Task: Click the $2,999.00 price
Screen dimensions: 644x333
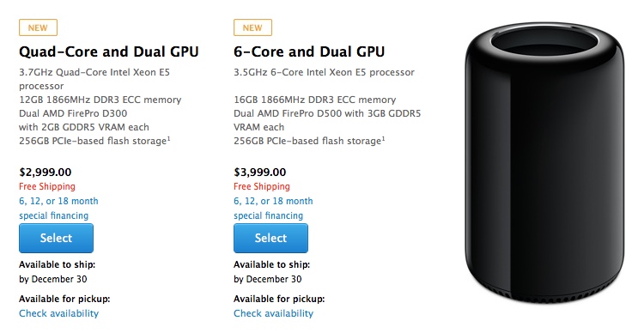Action: click(x=46, y=172)
